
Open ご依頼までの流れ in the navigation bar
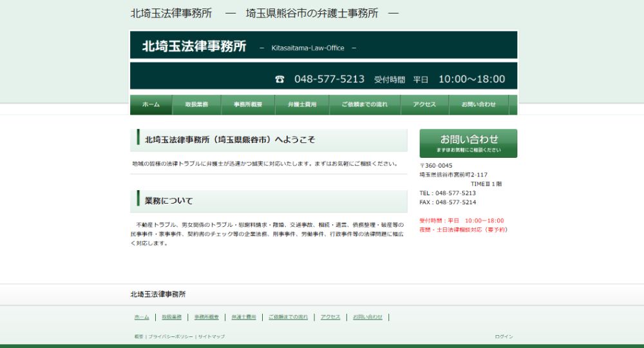click(365, 104)
